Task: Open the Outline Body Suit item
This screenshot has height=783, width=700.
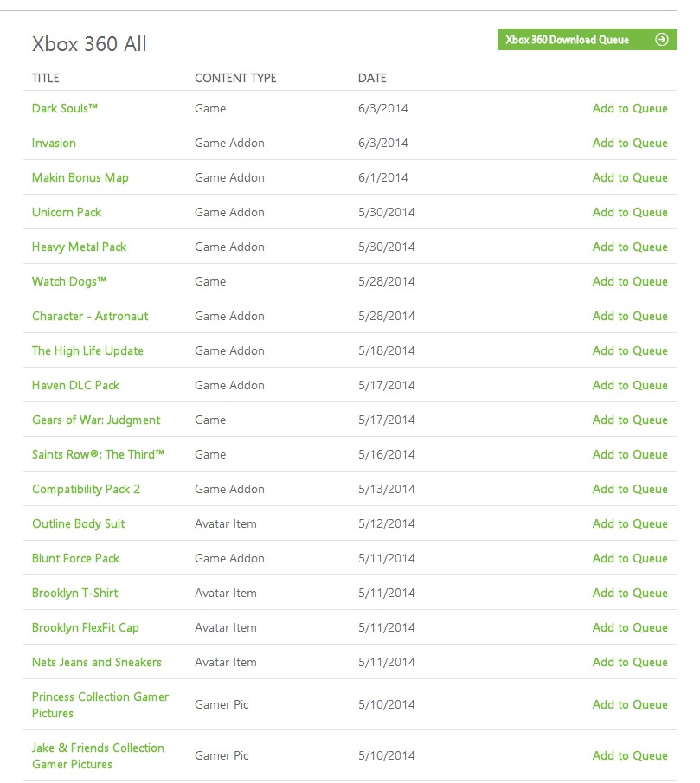Action: coord(79,524)
